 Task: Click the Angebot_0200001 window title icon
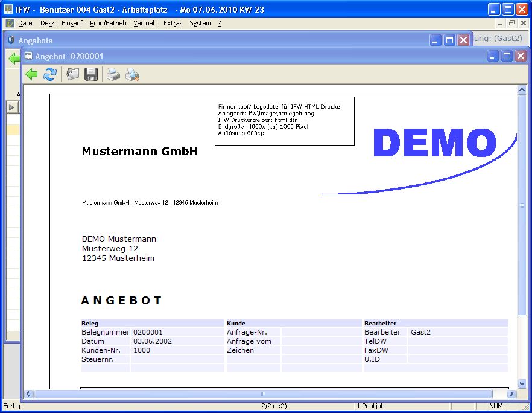(x=28, y=56)
